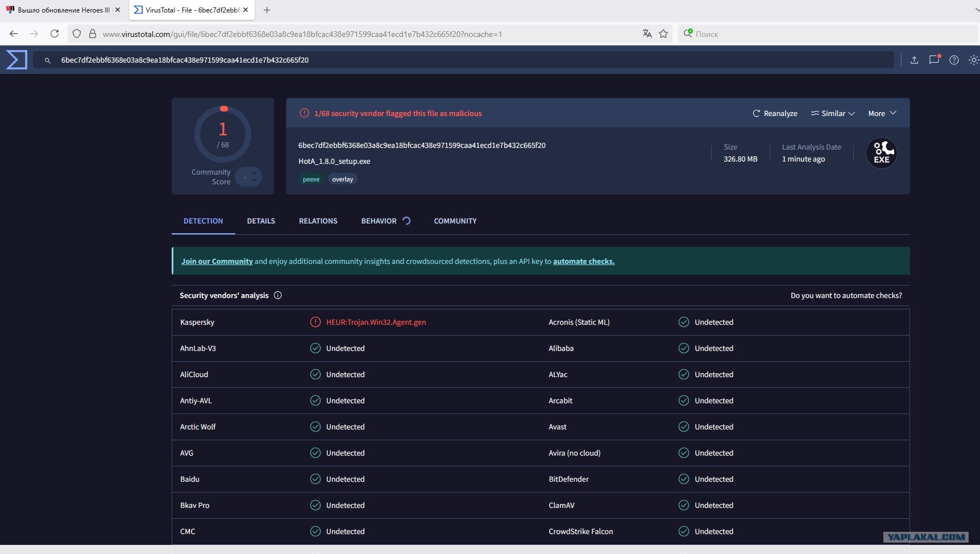The image size is (980, 554).
Task: Click the info icon beside Security vendors' analysis
Action: click(x=278, y=295)
